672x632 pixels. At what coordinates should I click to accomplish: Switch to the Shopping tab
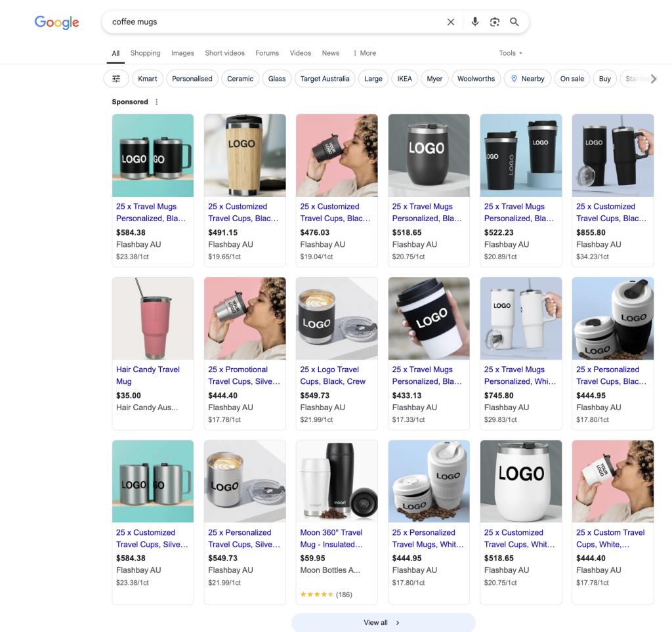(145, 53)
